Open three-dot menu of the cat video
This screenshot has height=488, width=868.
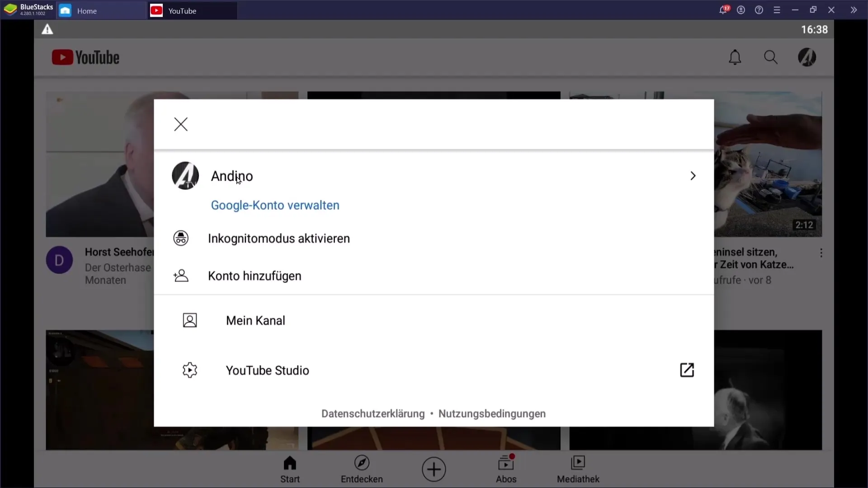821,253
